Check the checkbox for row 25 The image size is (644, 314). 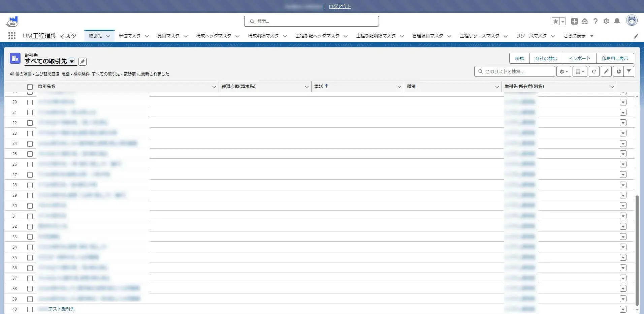30,154
